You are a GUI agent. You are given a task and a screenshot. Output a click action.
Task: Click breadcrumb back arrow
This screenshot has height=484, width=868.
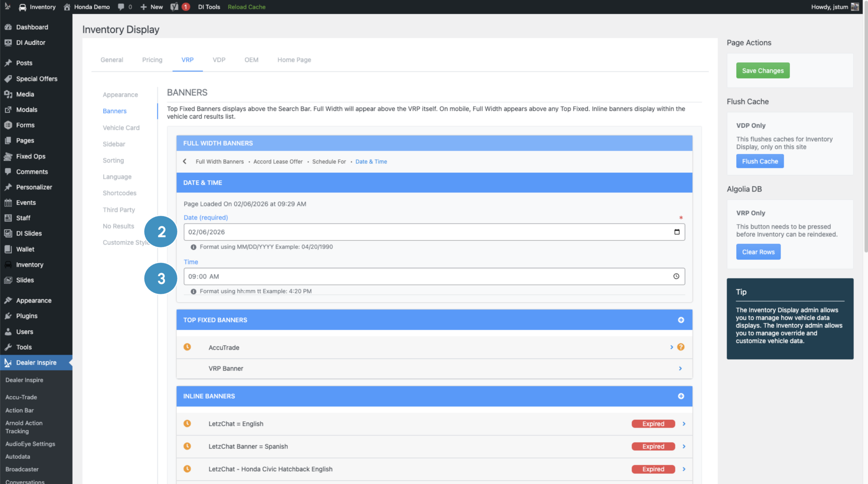[185, 162]
